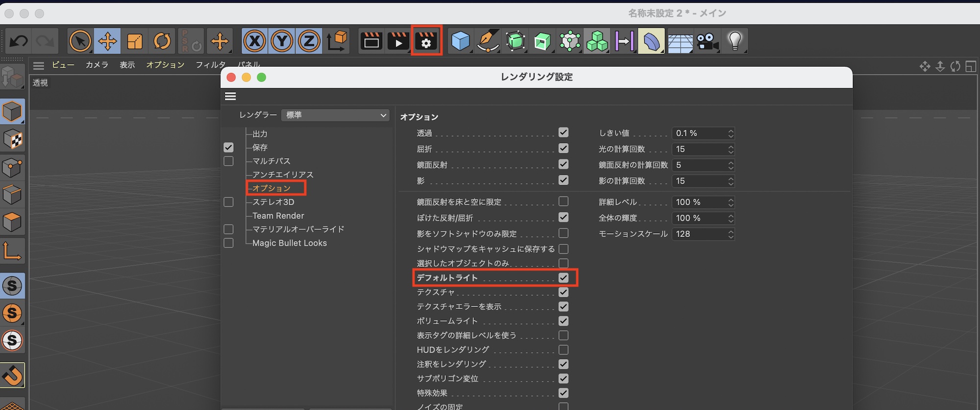
Task: Open the viewport hamburger menu
Action: 39,65
